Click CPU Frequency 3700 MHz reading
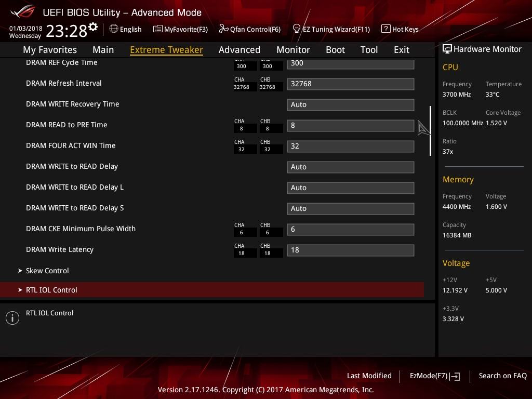This screenshot has height=399, width=532. pos(457,95)
